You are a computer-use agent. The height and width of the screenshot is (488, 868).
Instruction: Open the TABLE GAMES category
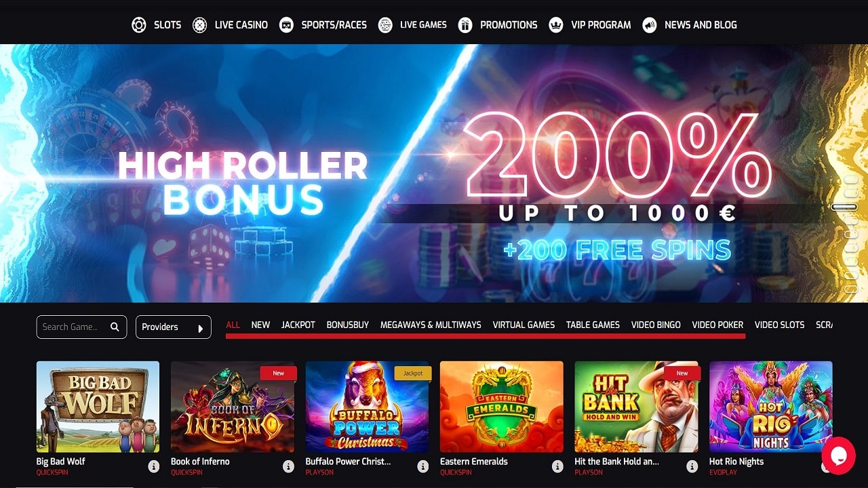(593, 325)
